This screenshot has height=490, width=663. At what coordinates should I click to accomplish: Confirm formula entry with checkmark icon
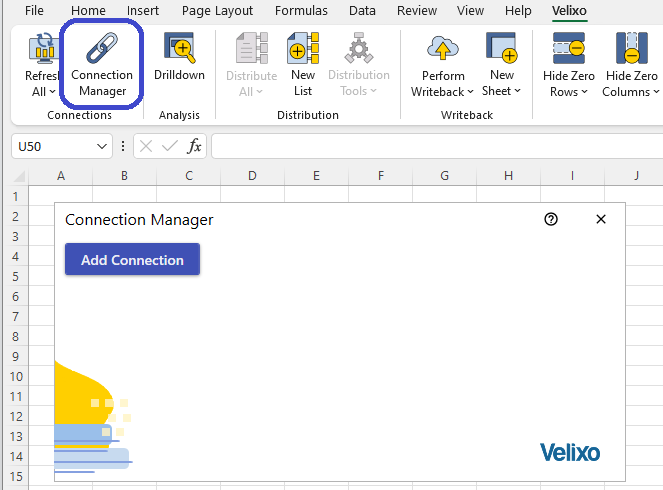point(170,146)
